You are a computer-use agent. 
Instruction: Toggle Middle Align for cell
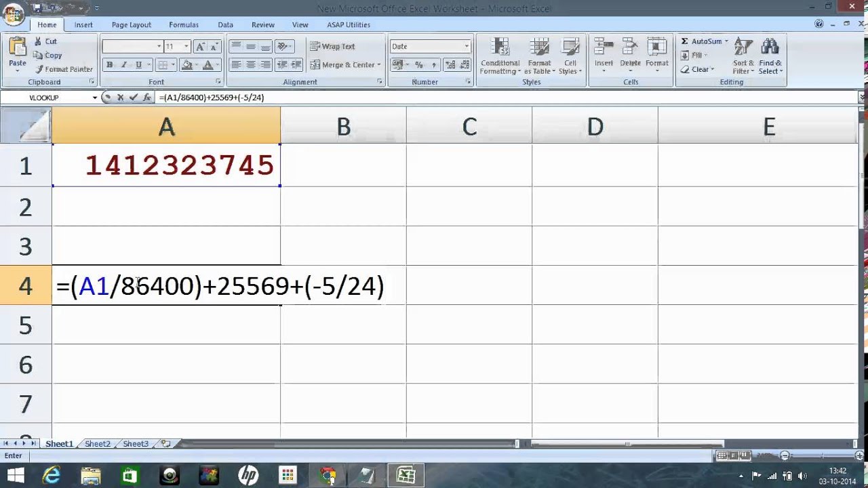pyautogui.click(x=251, y=47)
